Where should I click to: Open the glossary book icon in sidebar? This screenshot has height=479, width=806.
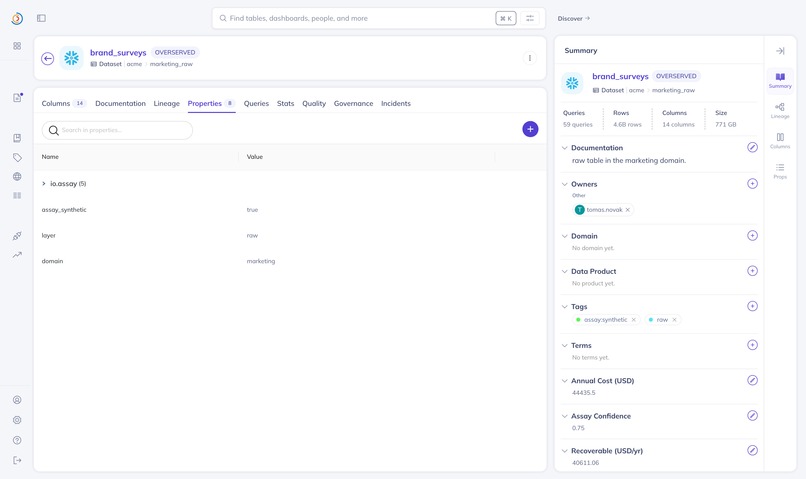pyautogui.click(x=17, y=138)
